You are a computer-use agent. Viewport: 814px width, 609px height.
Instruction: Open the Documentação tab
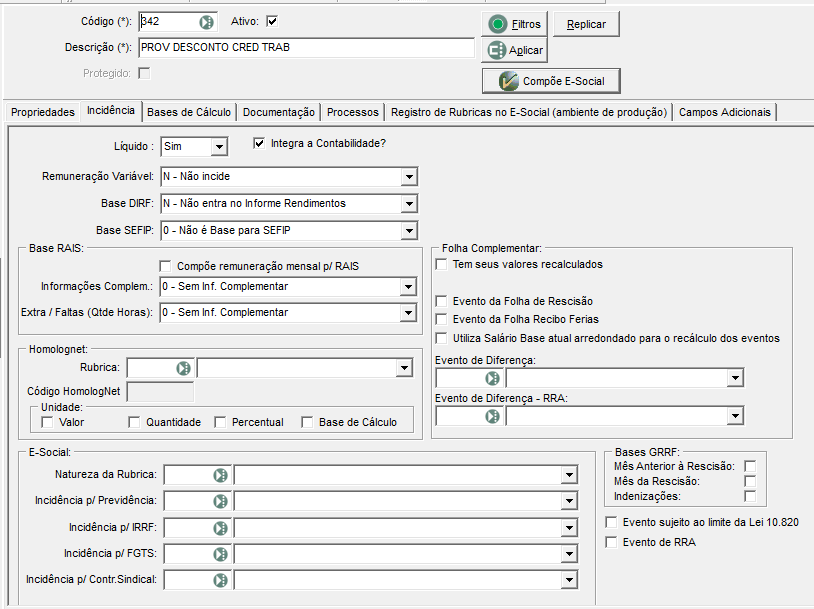[279, 112]
